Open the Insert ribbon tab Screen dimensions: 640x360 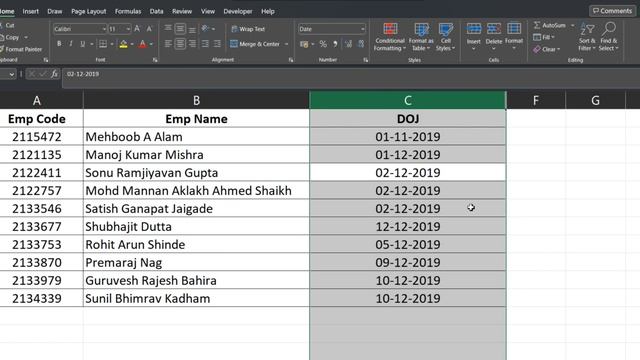(31, 11)
